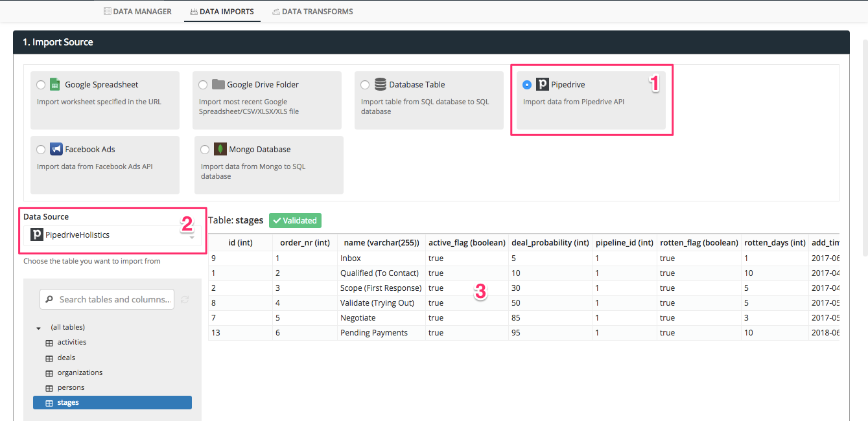Select the Google Drive Folder radio option

pos(204,85)
